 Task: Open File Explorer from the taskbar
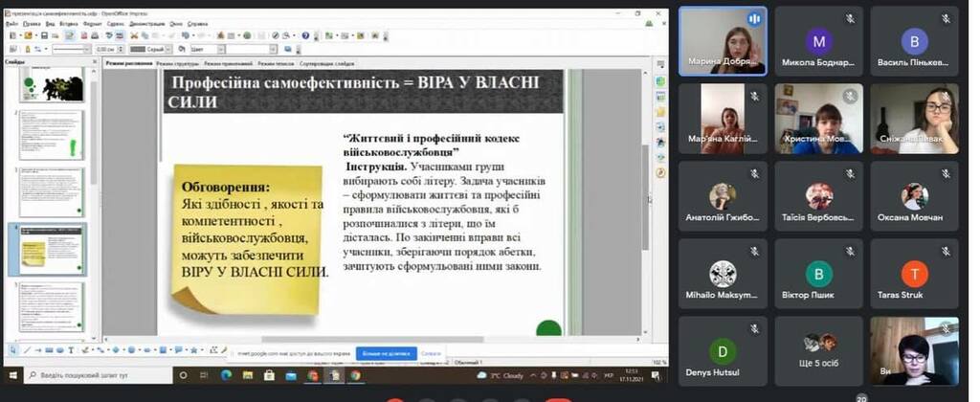point(245,376)
